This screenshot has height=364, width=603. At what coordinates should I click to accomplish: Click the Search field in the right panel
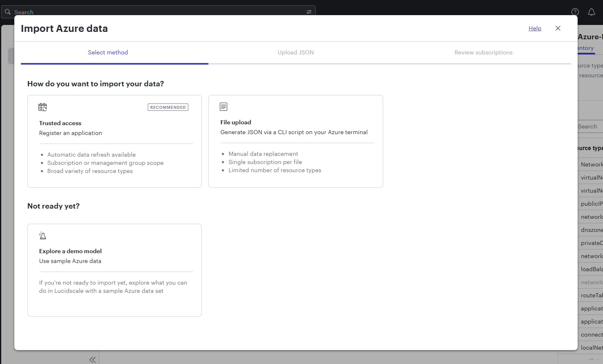[x=589, y=126]
